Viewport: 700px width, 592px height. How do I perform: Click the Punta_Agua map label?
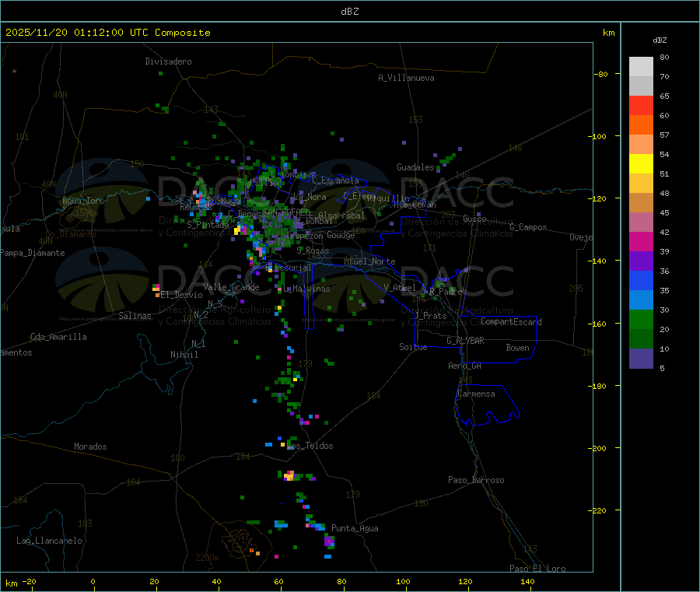355,528
